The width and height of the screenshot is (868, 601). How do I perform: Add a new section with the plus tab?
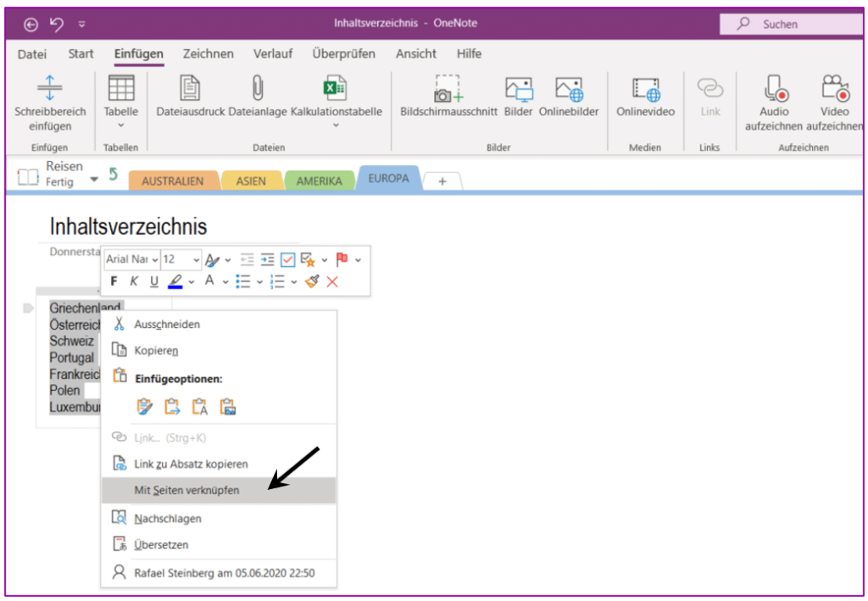pyautogui.click(x=442, y=181)
